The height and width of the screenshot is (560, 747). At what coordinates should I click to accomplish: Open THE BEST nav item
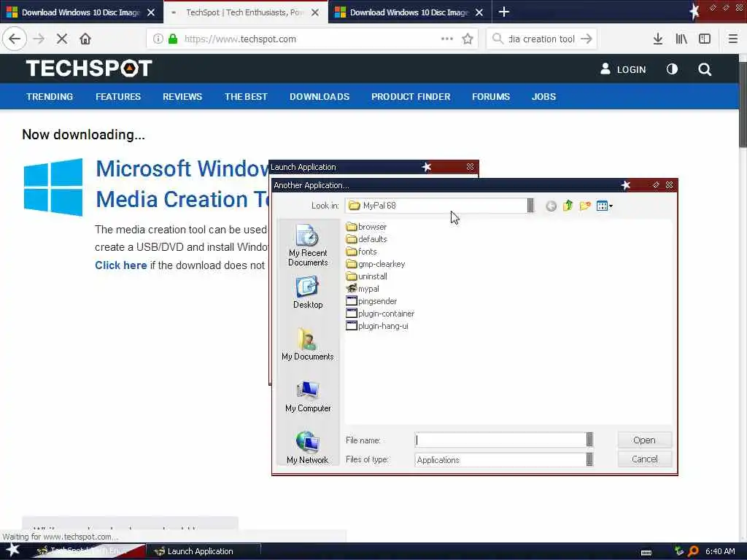246,97
